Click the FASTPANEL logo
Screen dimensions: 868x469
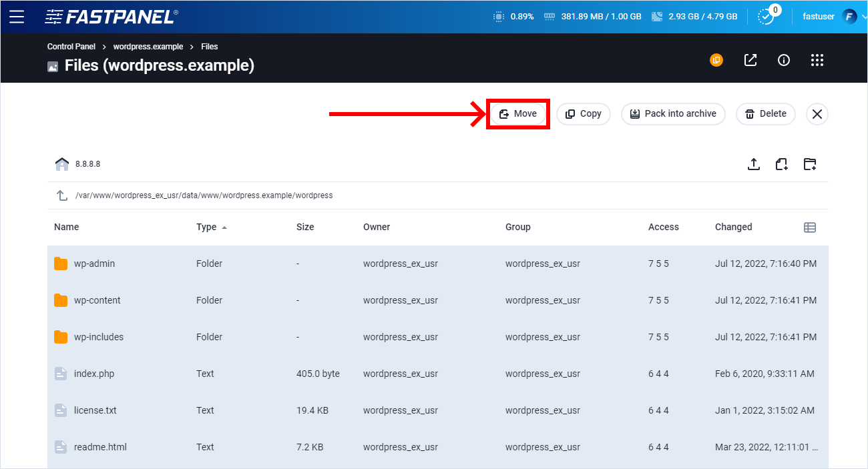pos(111,17)
